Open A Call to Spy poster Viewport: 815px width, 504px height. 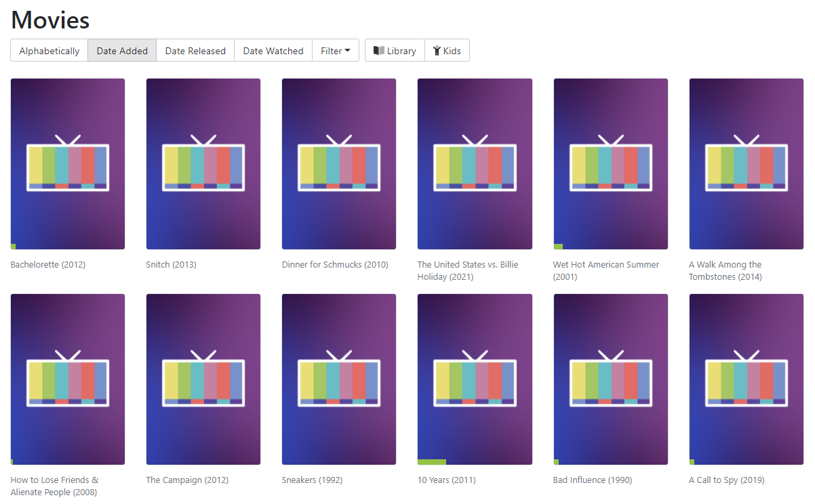pyautogui.click(x=746, y=379)
